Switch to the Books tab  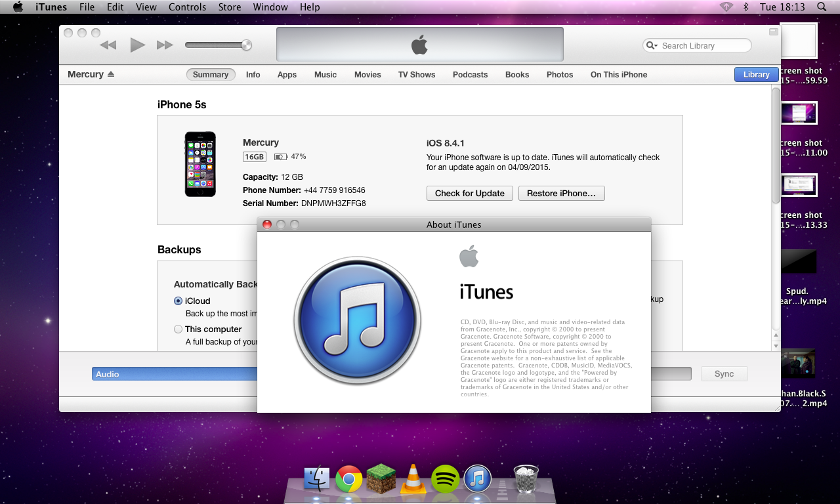[517, 75]
